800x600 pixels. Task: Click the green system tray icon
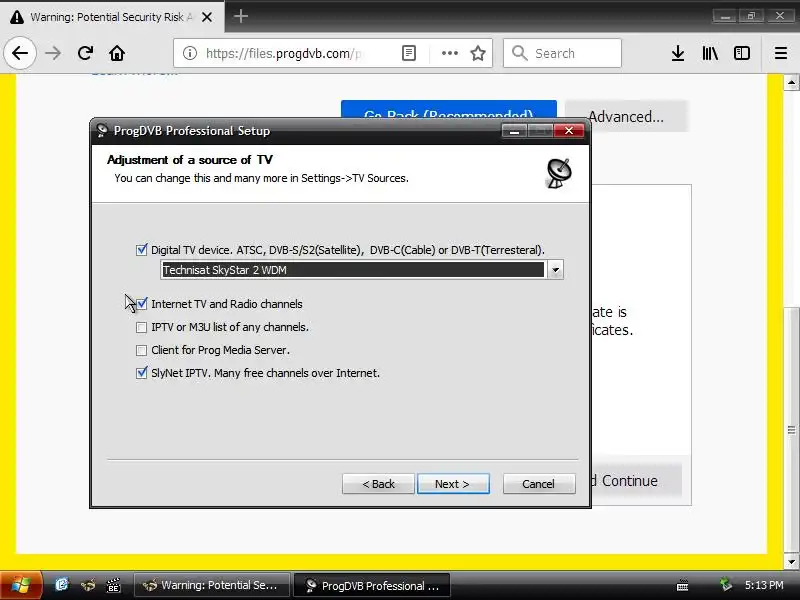[725, 584]
